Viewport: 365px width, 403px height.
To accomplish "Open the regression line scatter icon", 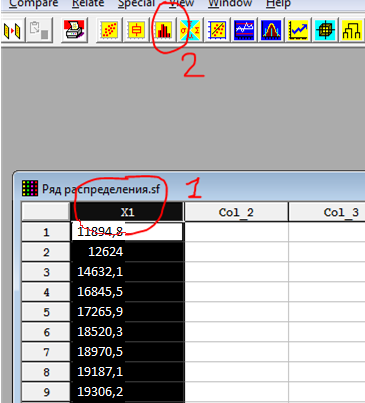I will (x=217, y=30).
